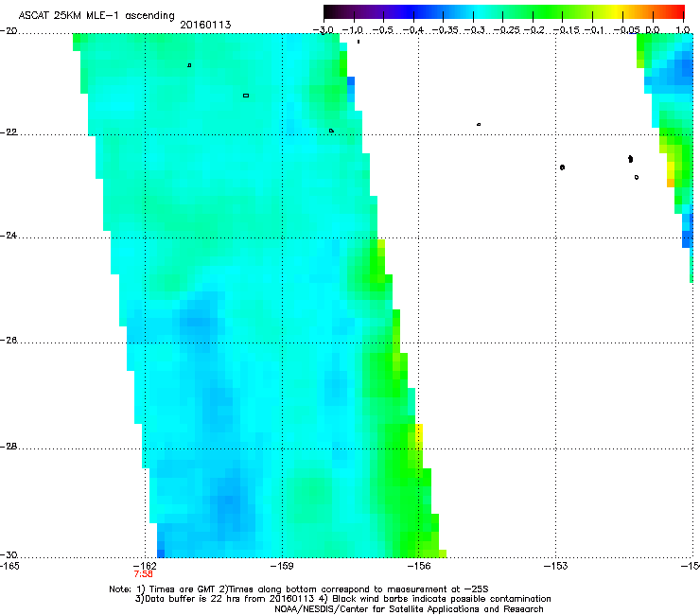700x615 pixels.
Task: Select the date label 20160113
Action: 205,25
